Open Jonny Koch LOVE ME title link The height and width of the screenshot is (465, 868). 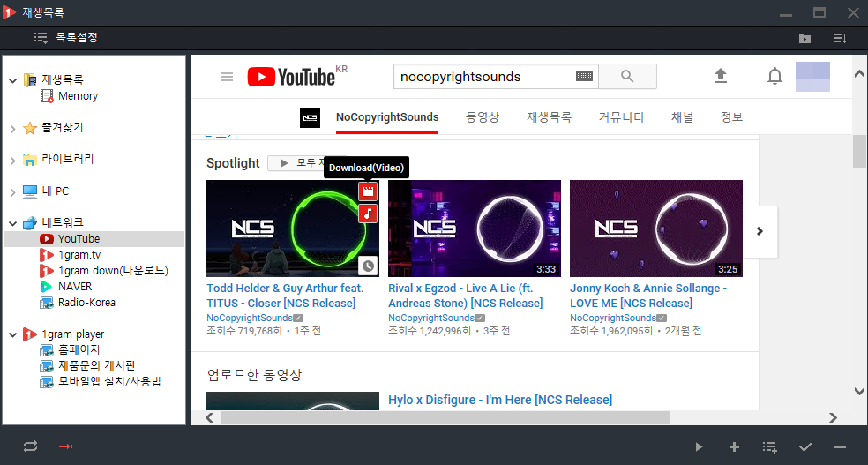(x=648, y=296)
